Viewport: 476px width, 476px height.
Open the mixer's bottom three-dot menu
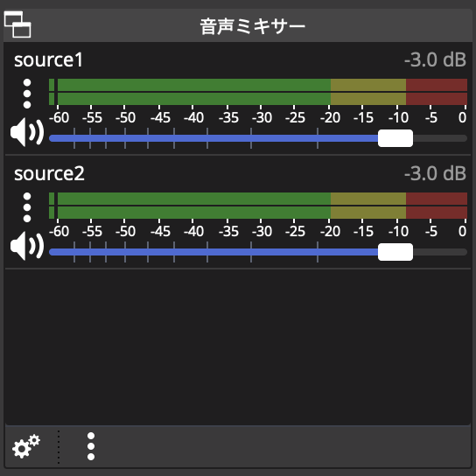pos(91,446)
